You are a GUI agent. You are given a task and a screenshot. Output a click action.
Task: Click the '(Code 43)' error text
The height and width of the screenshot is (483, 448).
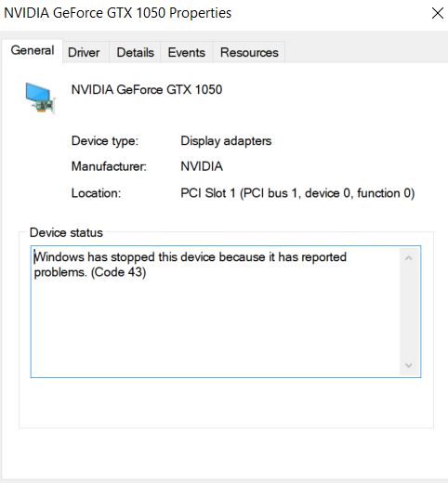click(118, 272)
